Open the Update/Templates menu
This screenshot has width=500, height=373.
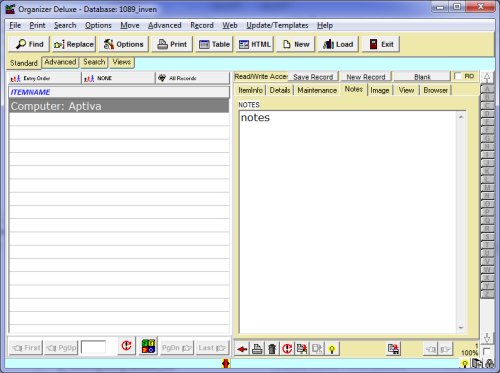pyautogui.click(x=277, y=25)
